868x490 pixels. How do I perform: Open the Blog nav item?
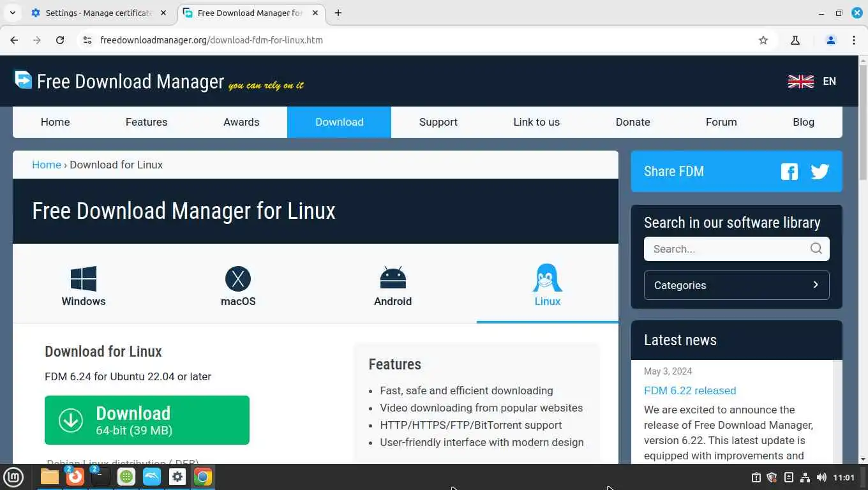804,122
